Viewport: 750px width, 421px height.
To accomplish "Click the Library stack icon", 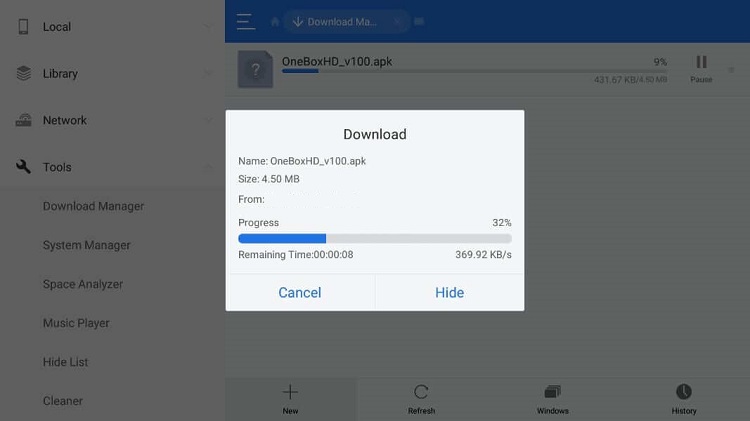I will pyautogui.click(x=23, y=73).
